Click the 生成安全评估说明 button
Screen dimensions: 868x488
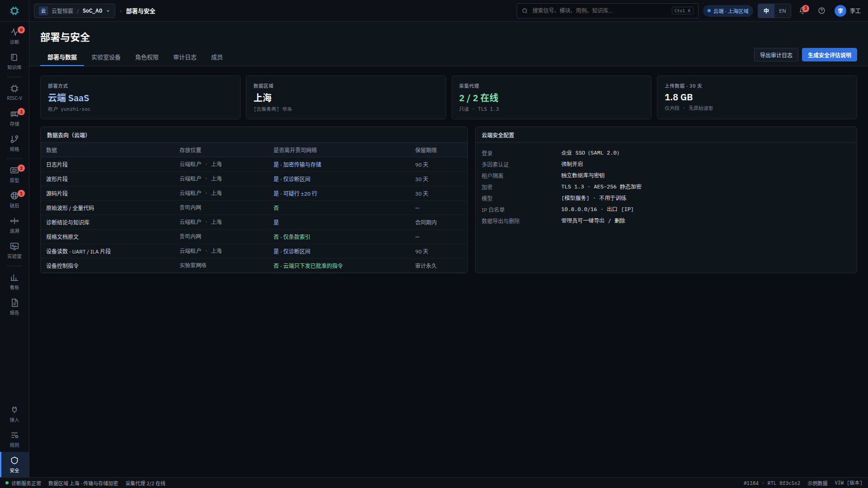(829, 55)
